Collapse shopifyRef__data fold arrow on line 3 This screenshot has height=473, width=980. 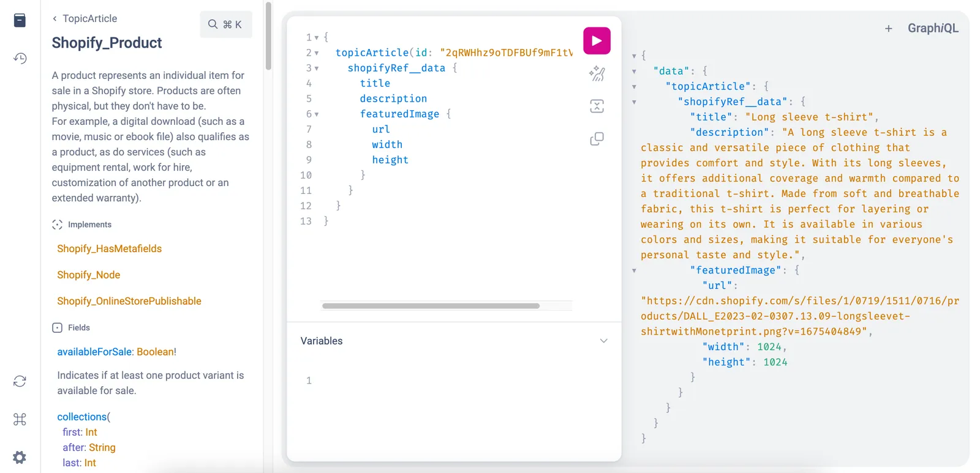[x=317, y=68]
